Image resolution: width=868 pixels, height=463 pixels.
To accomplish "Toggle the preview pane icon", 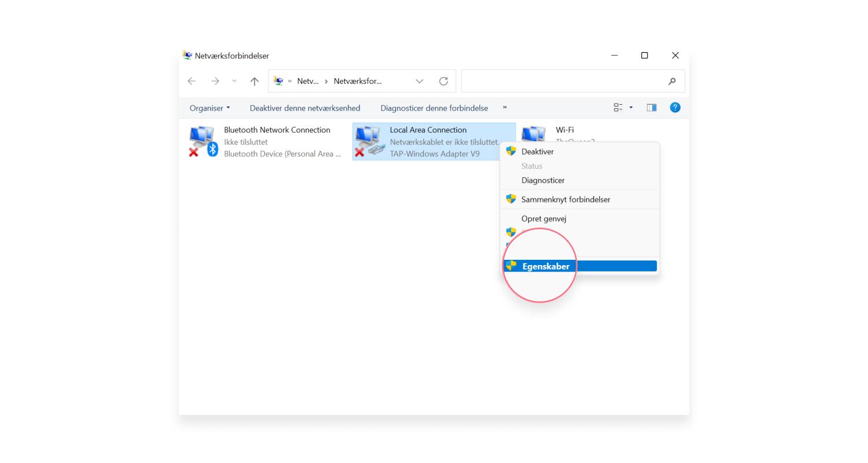I will click(652, 108).
